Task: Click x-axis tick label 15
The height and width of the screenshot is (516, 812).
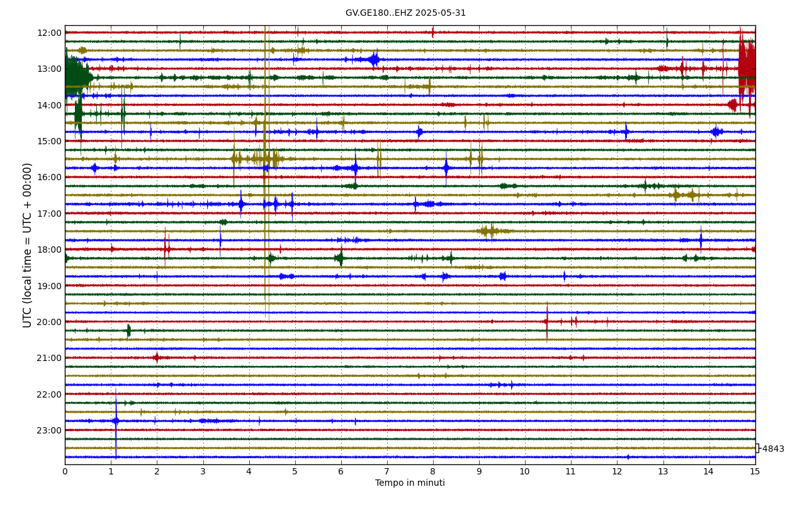Action: [x=755, y=471]
